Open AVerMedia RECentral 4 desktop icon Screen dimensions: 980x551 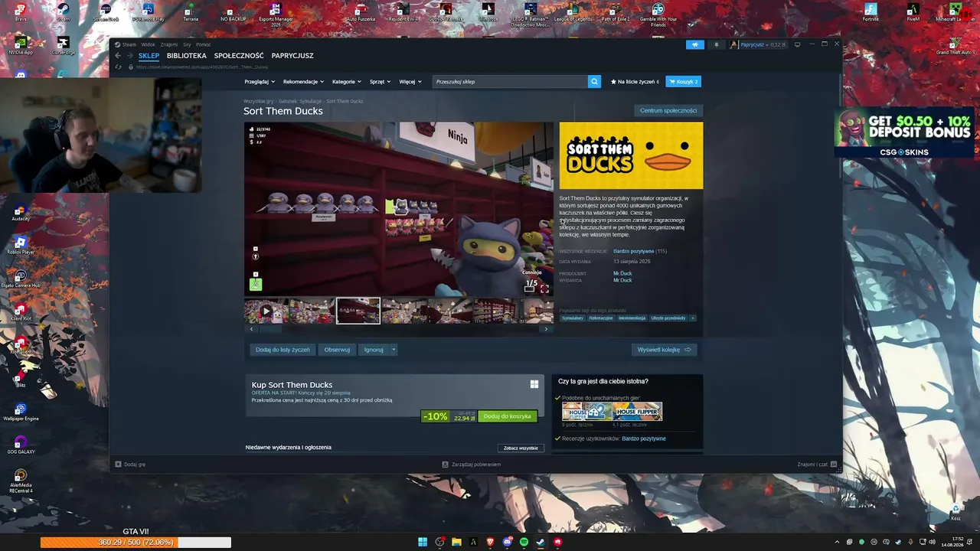(21, 481)
